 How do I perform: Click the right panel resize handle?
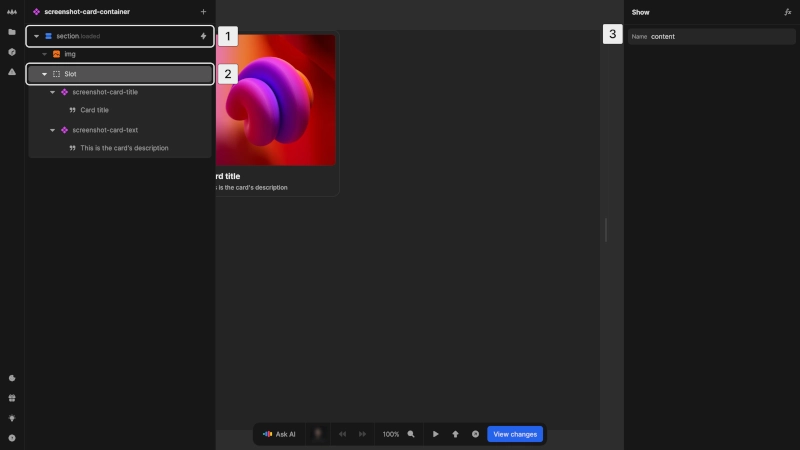(x=606, y=230)
